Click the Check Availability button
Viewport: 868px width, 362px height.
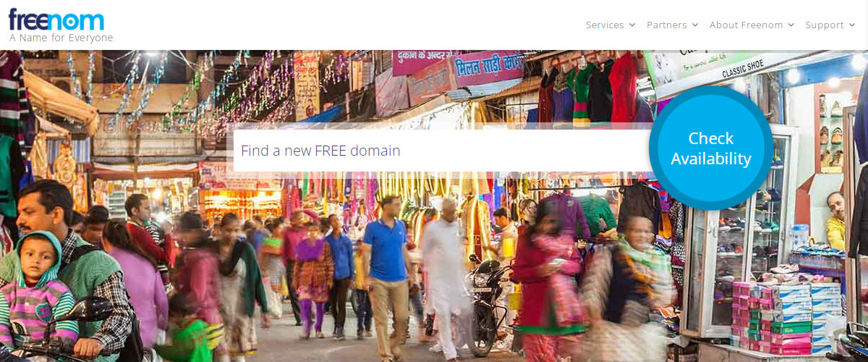point(711,148)
